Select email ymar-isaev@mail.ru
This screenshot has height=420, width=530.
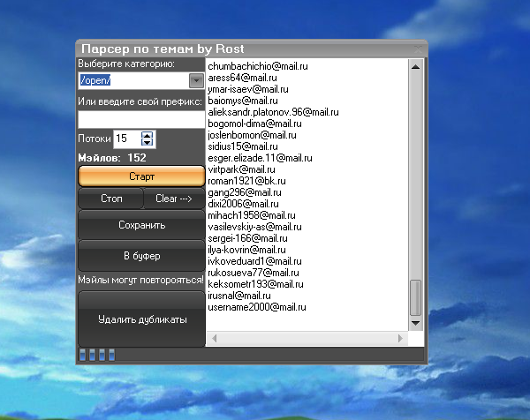click(248, 89)
